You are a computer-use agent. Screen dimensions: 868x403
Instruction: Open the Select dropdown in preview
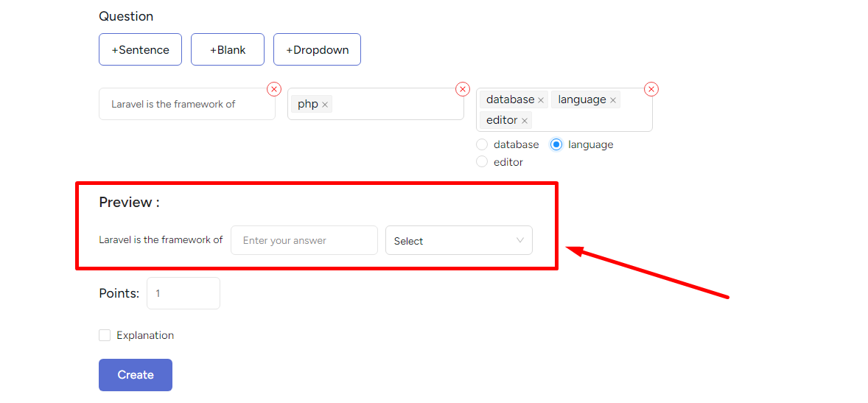(x=459, y=240)
